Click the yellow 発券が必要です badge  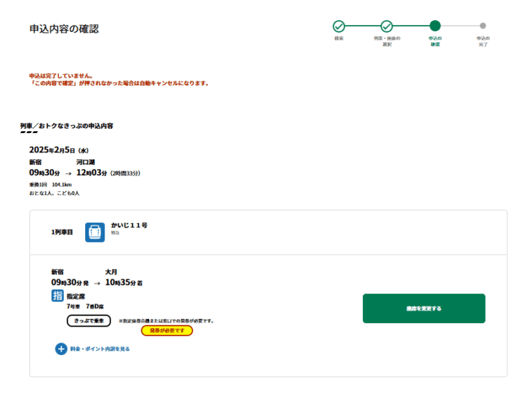coord(167,331)
